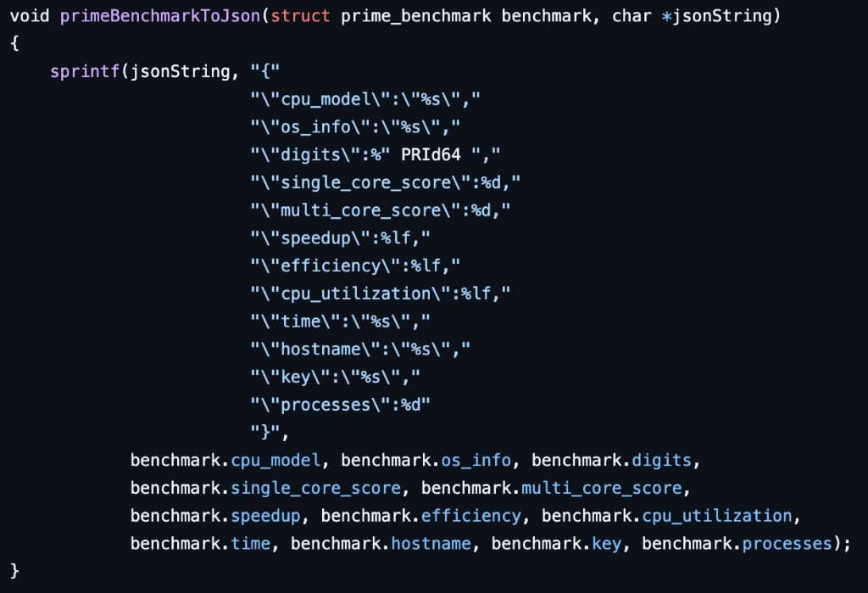Screen dimensions: 868x593
Task: Click the benchmark.processes final argument
Action: (x=737, y=543)
